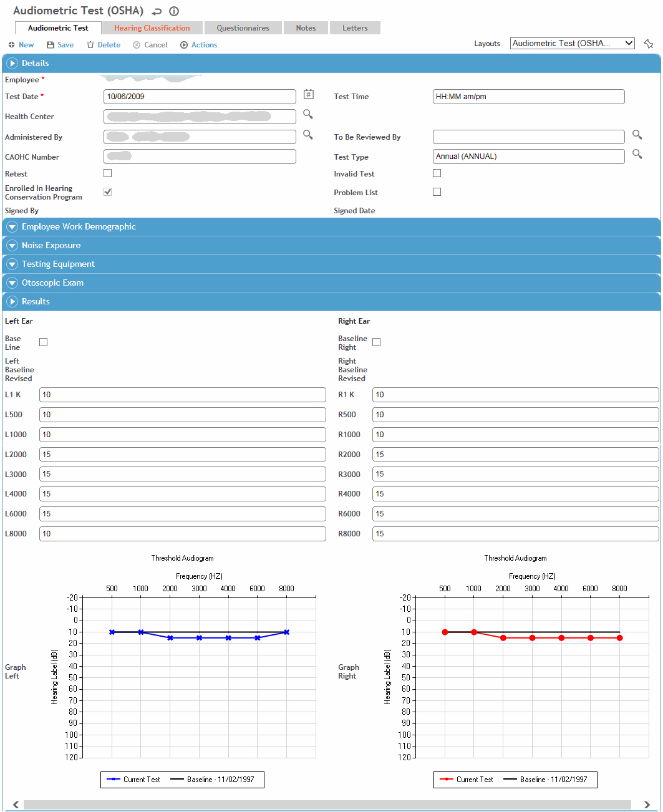Toggle the Retest checkbox
Image resolution: width=663 pixels, height=812 pixels.
107,173
